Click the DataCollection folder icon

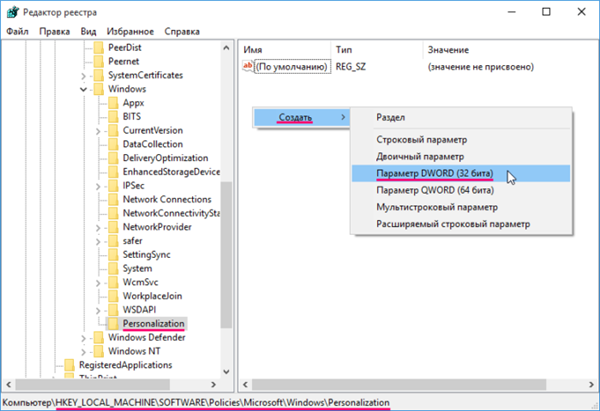113,144
